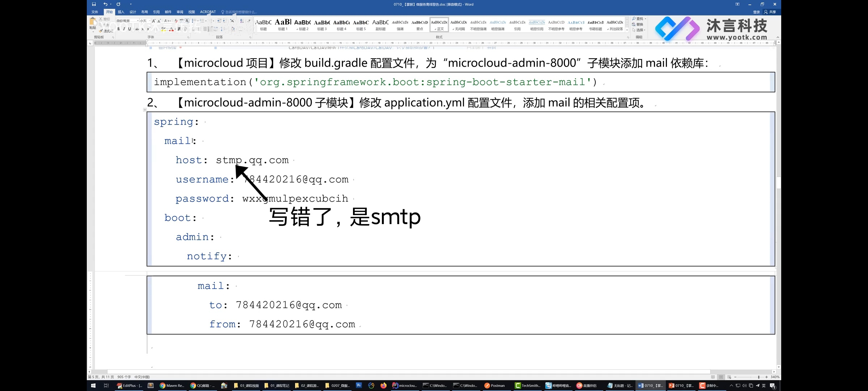Screen dimensions: 868x391
Task: Open Firefox from the taskbar
Action: 383,386
